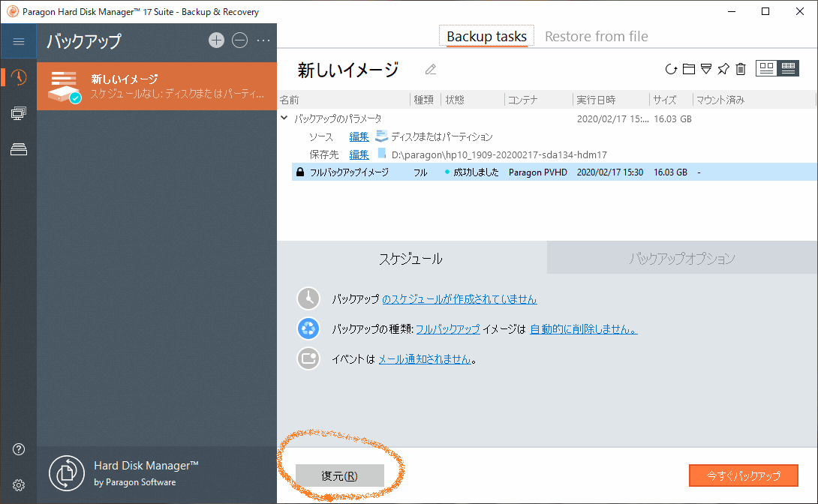This screenshot has height=504, width=818.
Task: Collapse the バックアップのパラメータ row chevron
Action: point(284,117)
